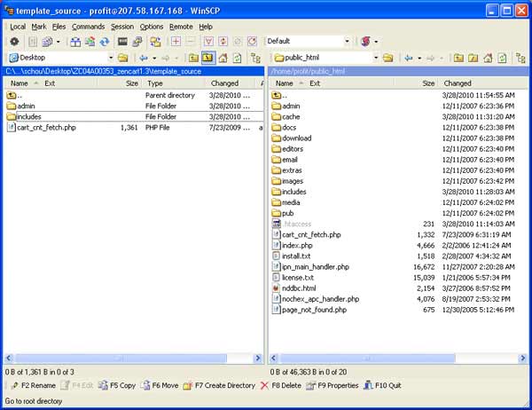Open the Session menu
This screenshot has height=410, width=532.
click(x=122, y=27)
